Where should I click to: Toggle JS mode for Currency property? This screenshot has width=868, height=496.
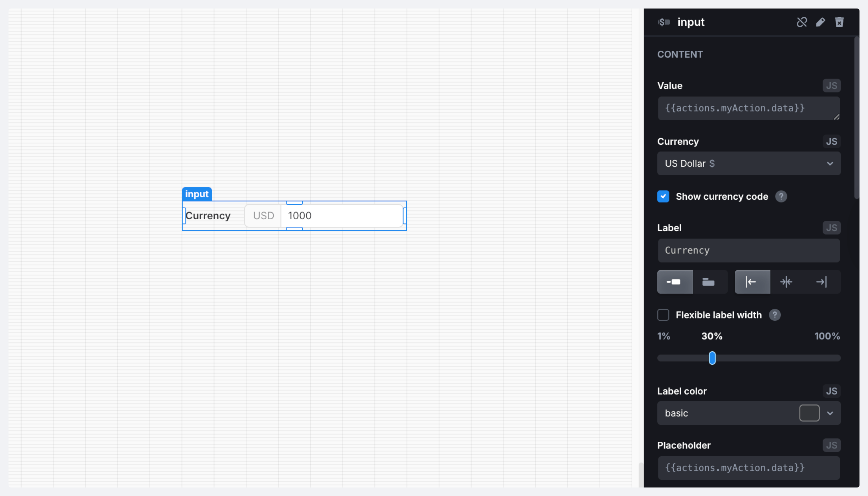pos(831,142)
